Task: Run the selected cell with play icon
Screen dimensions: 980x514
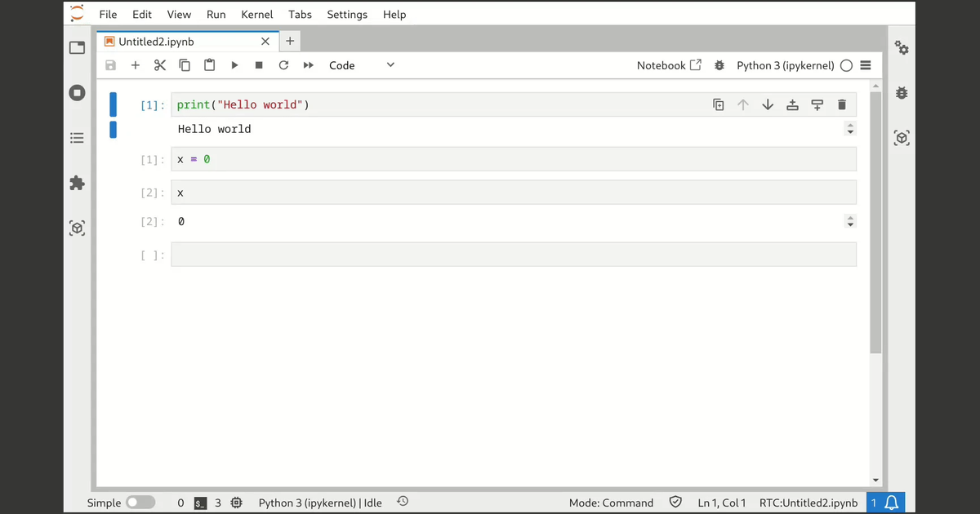Action: point(234,65)
